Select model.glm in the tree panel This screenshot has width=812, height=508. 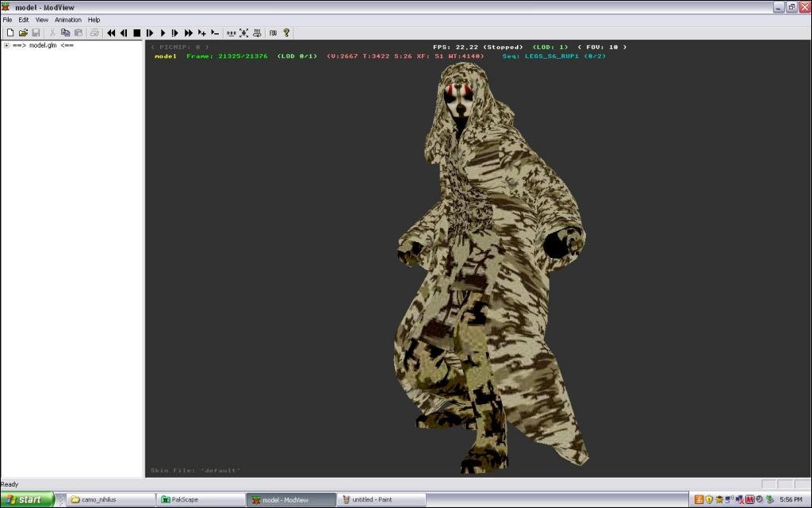43,45
